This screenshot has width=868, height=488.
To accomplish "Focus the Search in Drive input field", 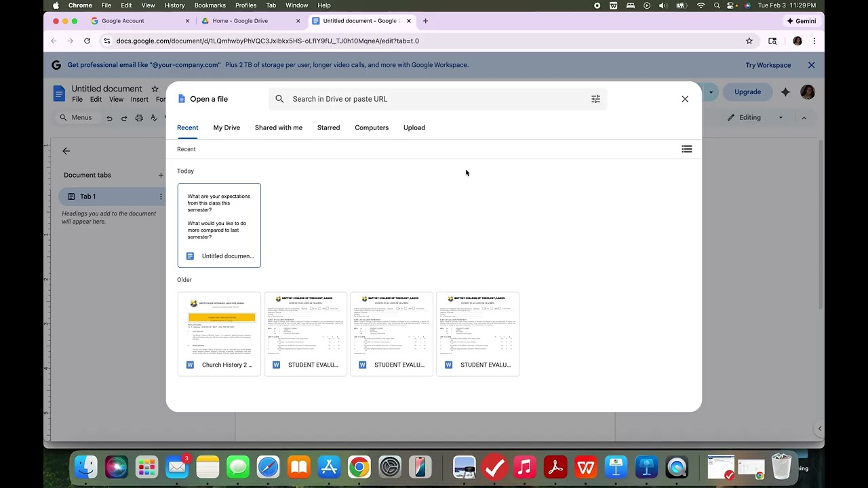I will pos(437,99).
